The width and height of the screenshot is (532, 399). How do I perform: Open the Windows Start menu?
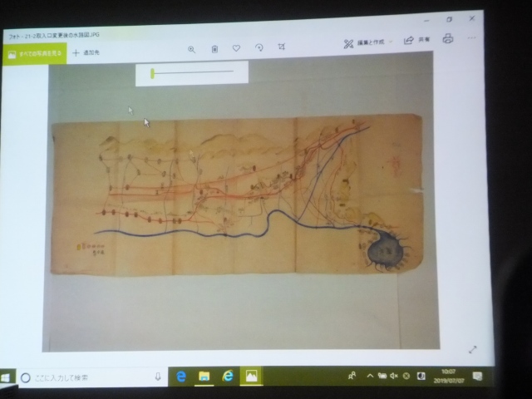point(5,377)
